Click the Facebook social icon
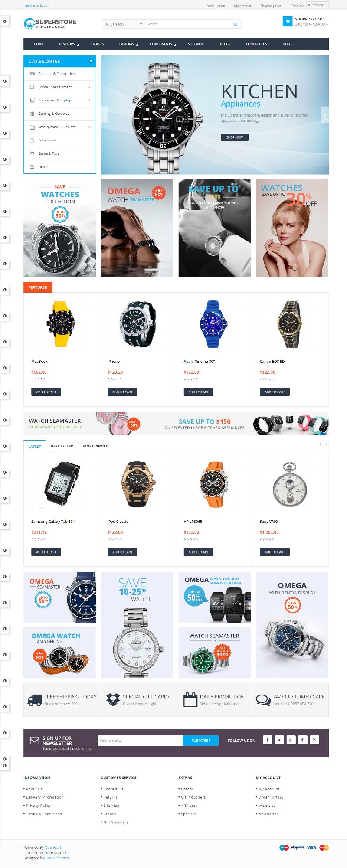347x868 pixels. 267,740
